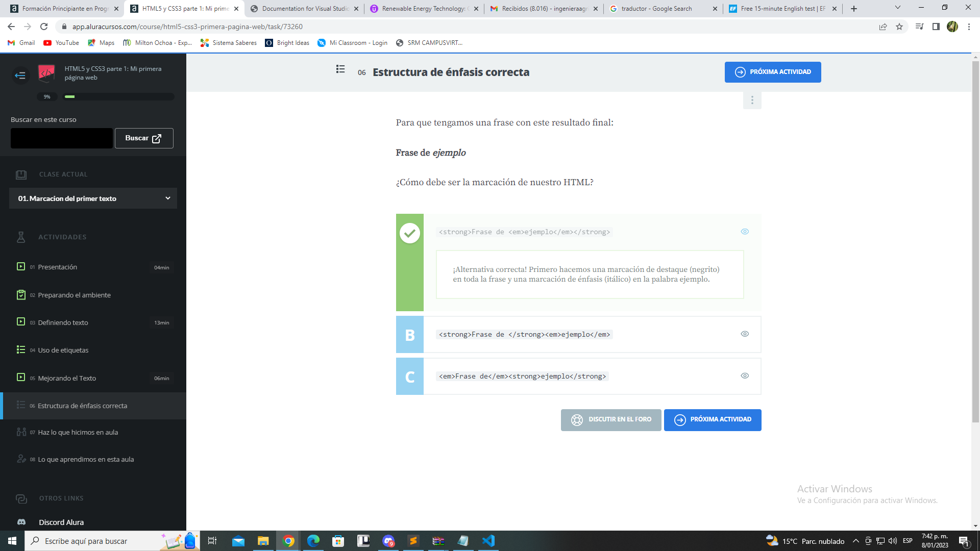Toggle visibility eye icon for option A
The image size is (980, 551).
click(x=745, y=232)
